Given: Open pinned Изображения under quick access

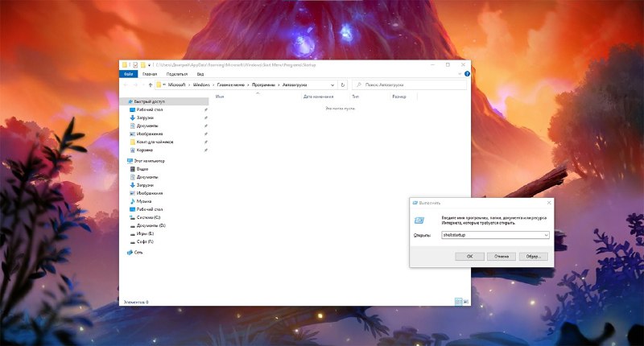Looking at the screenshot, I should click(x=150, y=134).
